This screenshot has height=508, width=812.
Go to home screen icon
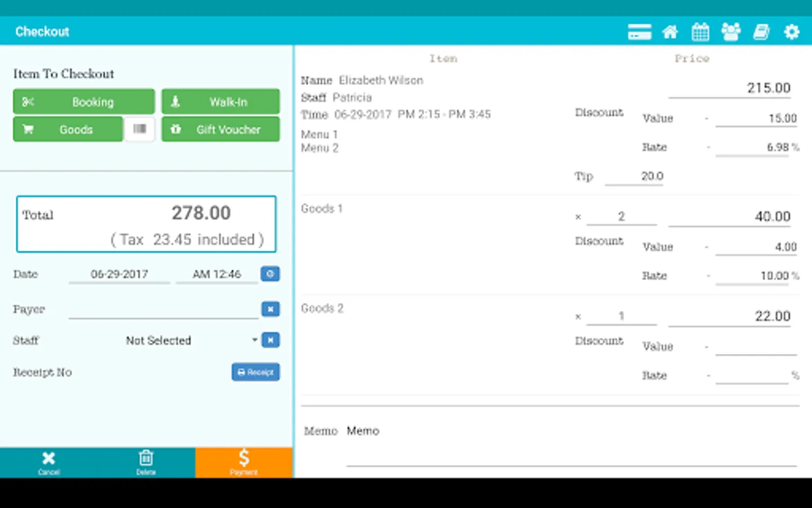coord(670,32)
